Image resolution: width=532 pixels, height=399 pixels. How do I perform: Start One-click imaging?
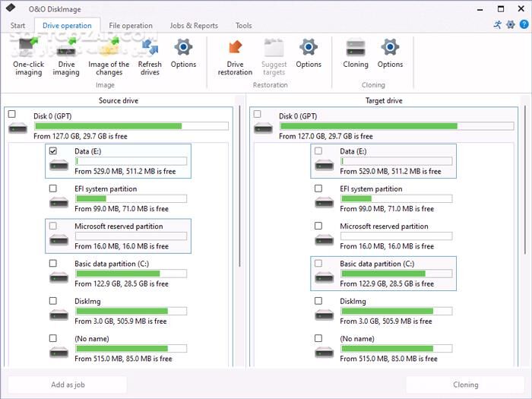pos(29,57)
